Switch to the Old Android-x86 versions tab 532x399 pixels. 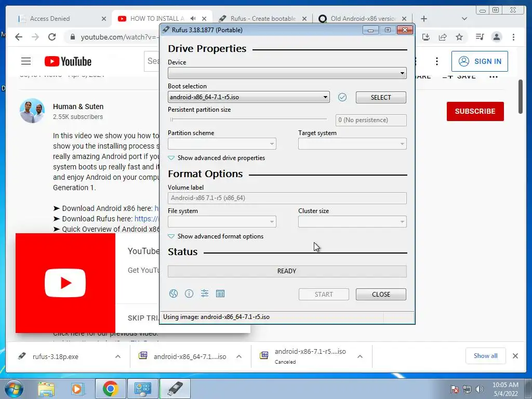tap(358, 18)
